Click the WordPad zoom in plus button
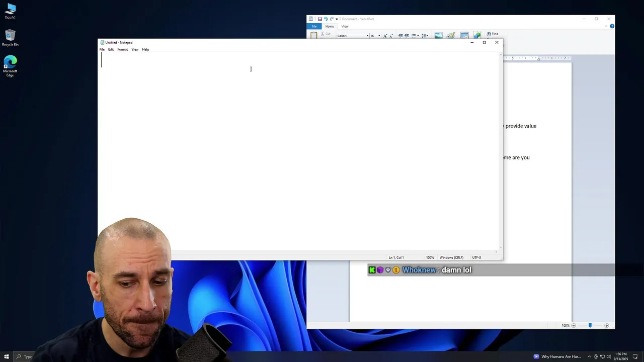The height and width of the screenshot is (362, 644). tap(607, 325)
